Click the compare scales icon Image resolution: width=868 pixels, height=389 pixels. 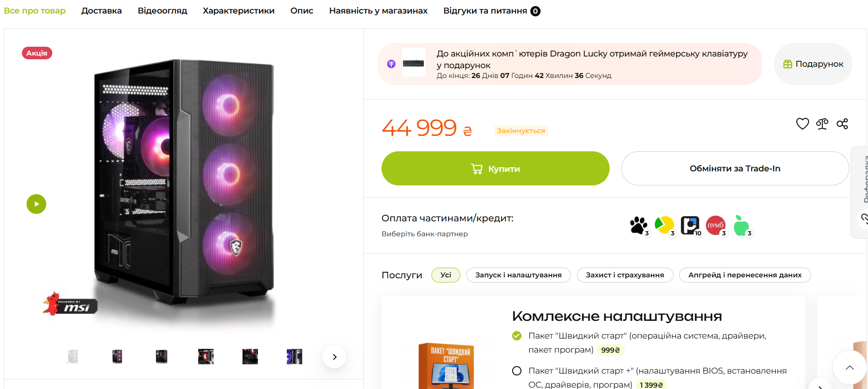pos(822,124)
